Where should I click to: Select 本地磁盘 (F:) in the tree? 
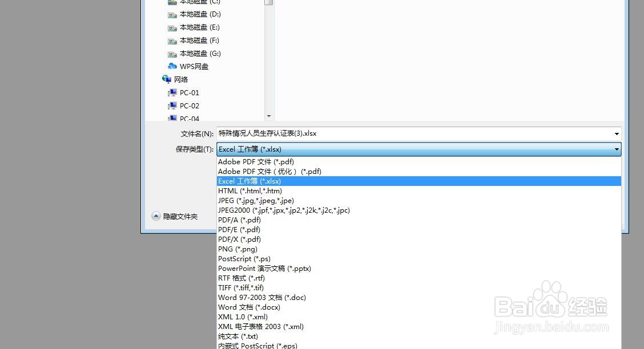tap(199, 40)
